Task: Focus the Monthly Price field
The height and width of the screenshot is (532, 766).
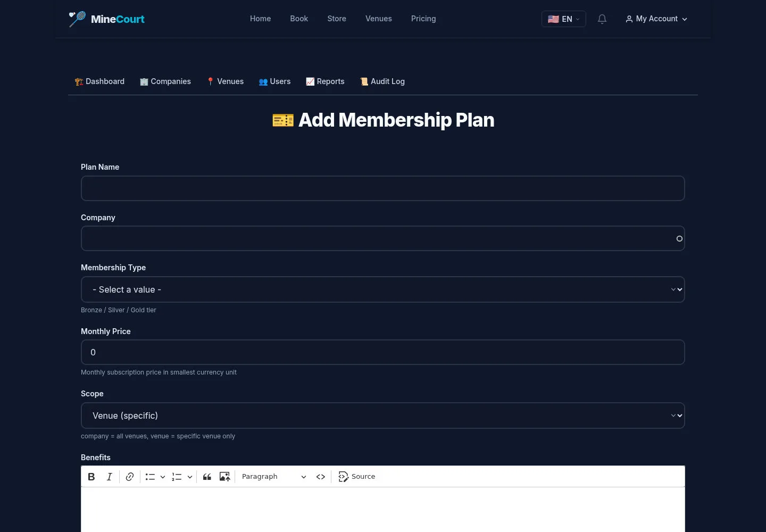Action: tap(383, 352)
